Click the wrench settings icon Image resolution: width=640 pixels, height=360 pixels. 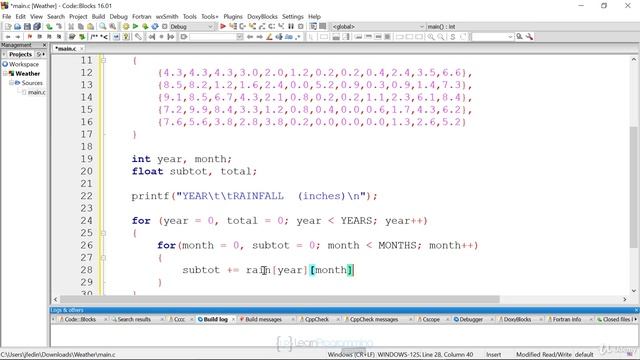point(529,37)
